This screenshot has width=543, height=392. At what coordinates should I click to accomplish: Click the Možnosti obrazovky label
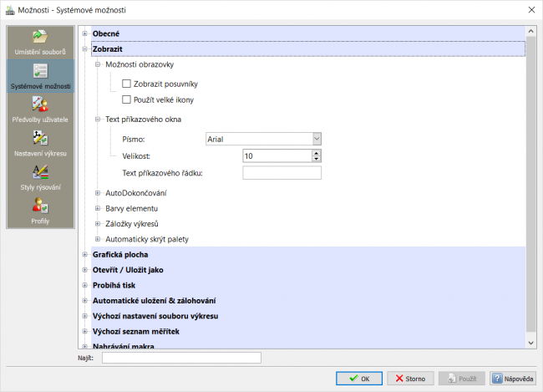(x=140, y=64)
